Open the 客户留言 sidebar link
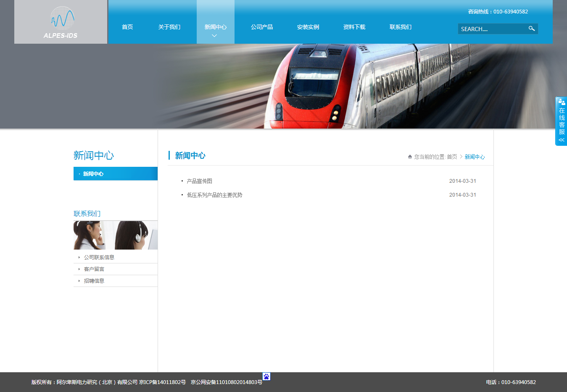This screenshot has width=567, height=392. [x=94, y=269]
